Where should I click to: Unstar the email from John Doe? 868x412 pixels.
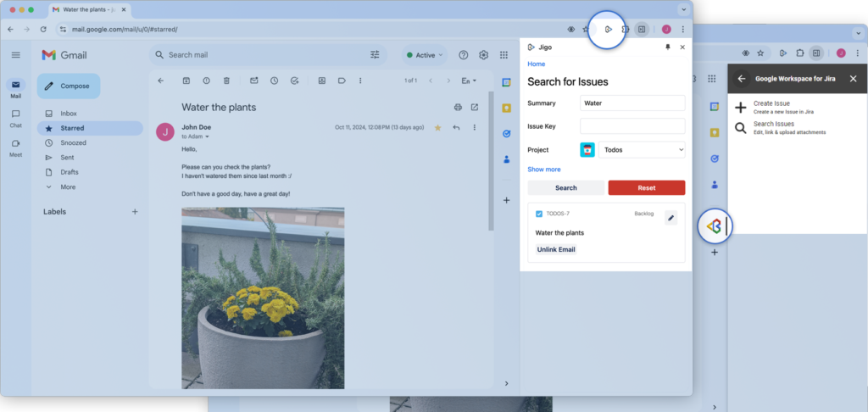tap(437, 128)
